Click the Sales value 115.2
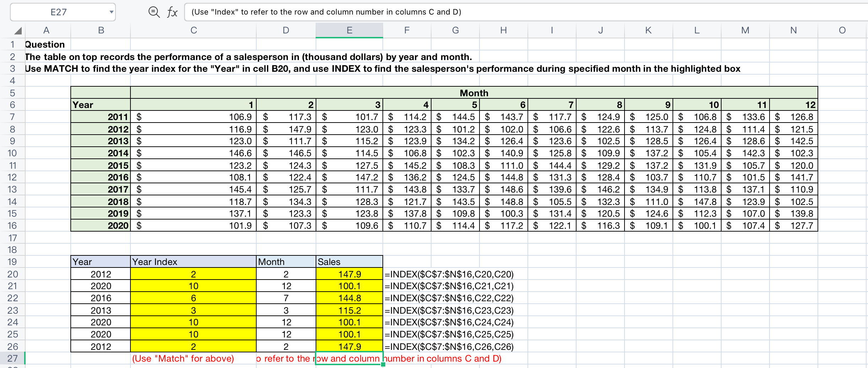Image resolution: width=868 pixels, height=368 pixels. tap(349, 310)
